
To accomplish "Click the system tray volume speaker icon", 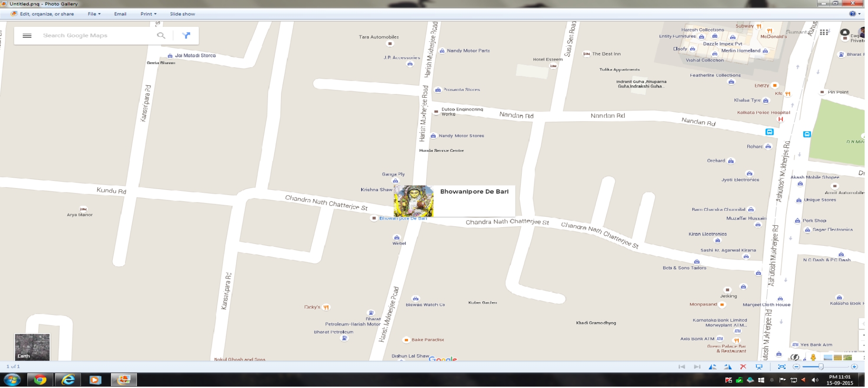I will 815,380.
